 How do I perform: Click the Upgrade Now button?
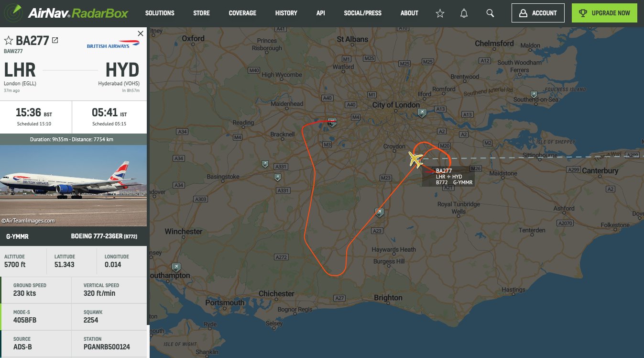pyautogui.click(x=604, y=13)
